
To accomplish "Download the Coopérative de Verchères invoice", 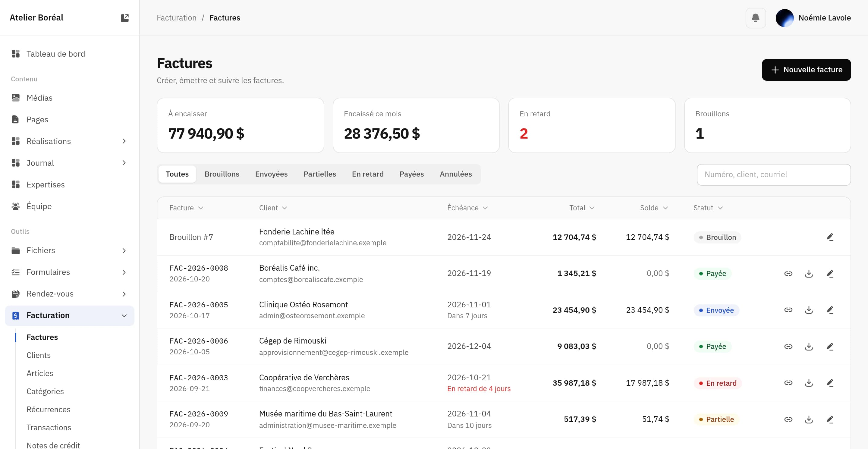I will tap(809, 383).
